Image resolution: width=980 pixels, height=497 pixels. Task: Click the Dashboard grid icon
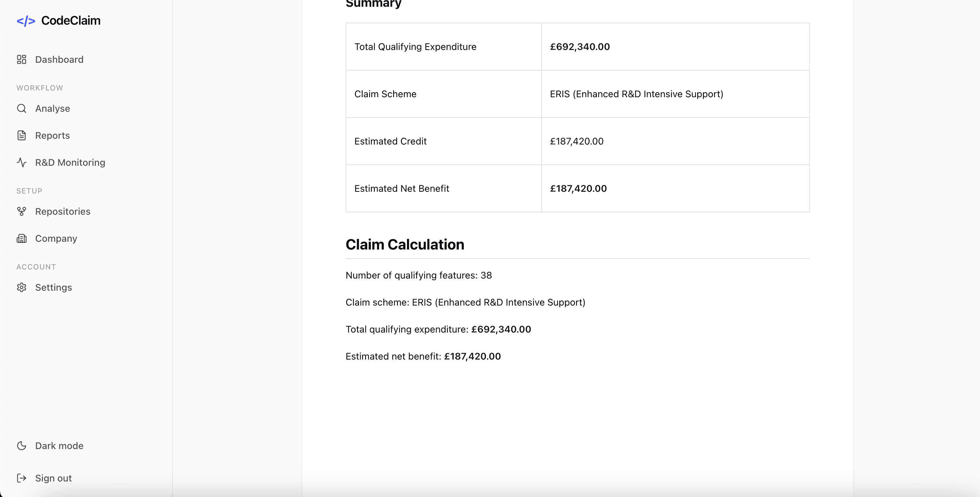[x=22, y=59]
